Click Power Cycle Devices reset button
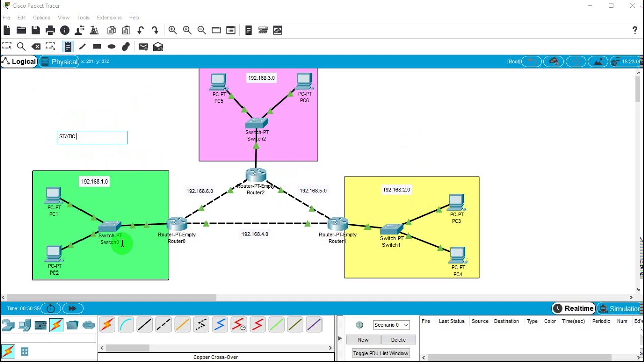Image resolution: width=644 pixels, height=362 pixels. (x=51, y=308)
